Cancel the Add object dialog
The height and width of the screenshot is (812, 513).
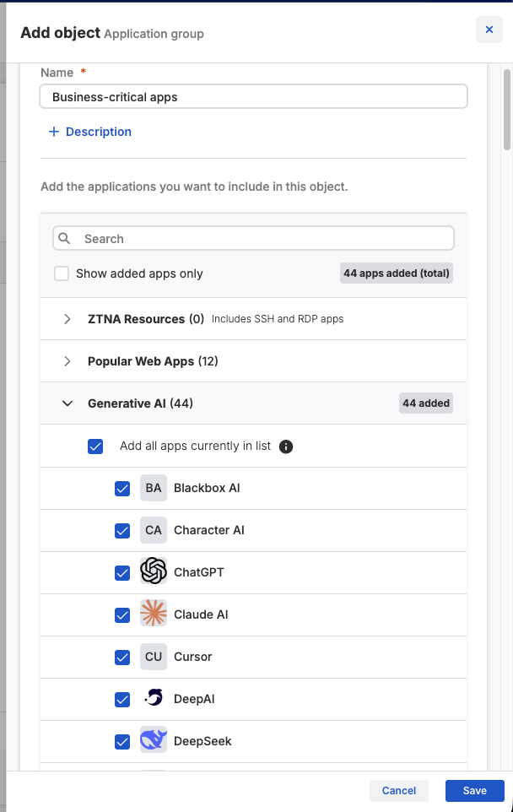[398, 790]
